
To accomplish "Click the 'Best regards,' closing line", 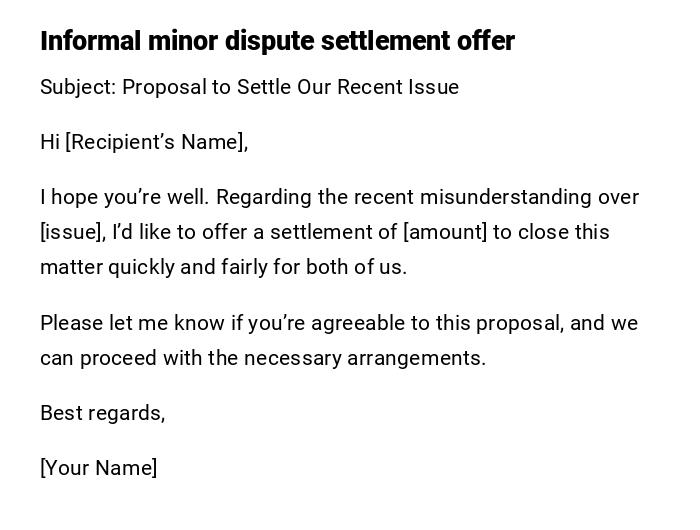I will (x=102, y=413).
